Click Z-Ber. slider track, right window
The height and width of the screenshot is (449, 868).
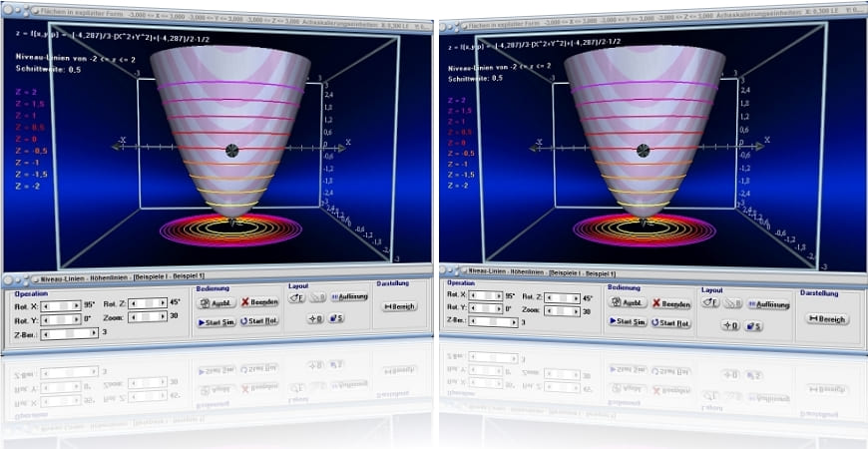pos(493,321)
